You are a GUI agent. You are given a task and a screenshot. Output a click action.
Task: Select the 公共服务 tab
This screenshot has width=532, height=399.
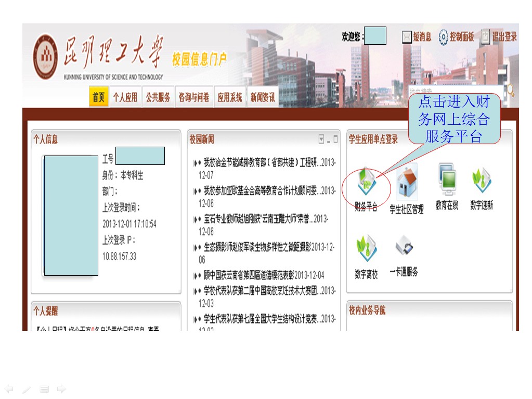pos(158,97)
